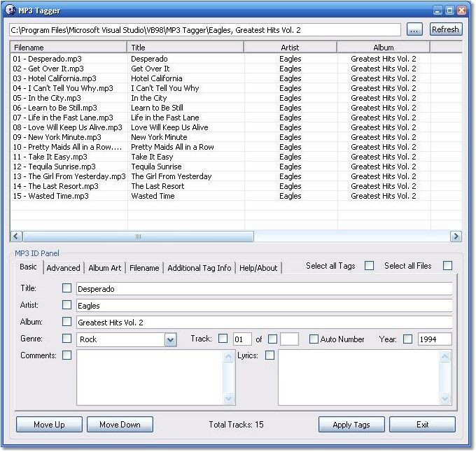Select file 03 - Hotel California.mp3
This screenshot has height=452, width=476.
pyautogui.click(x=55, y=78)
